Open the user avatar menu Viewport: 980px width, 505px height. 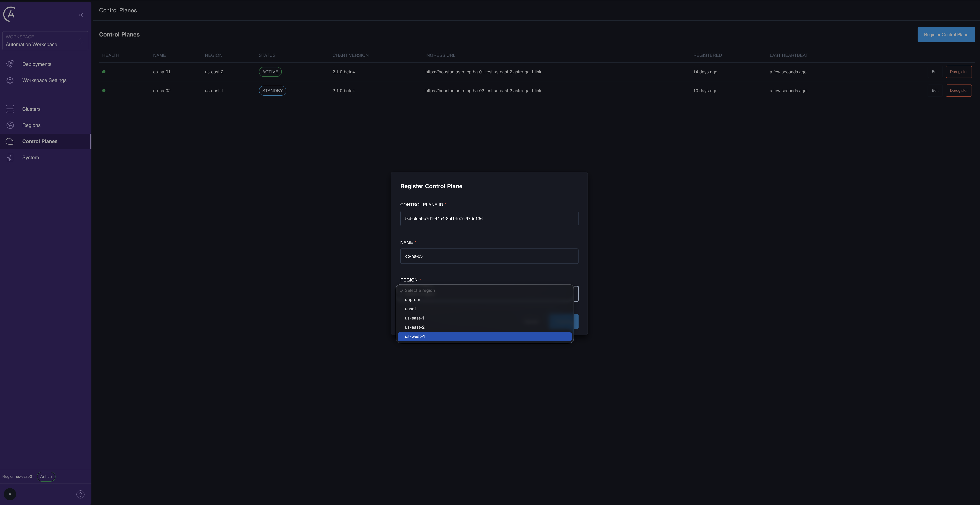tap(10, 494)
